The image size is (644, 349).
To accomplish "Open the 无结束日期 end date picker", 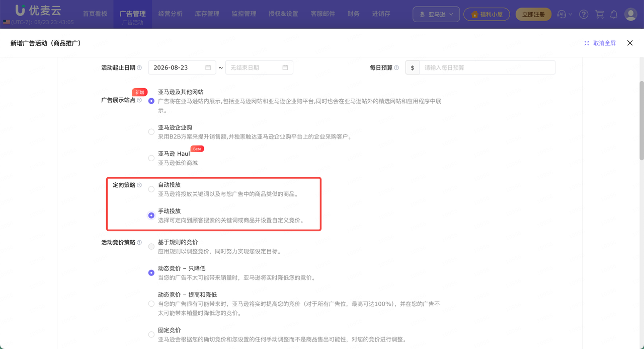I will (259, 67).
